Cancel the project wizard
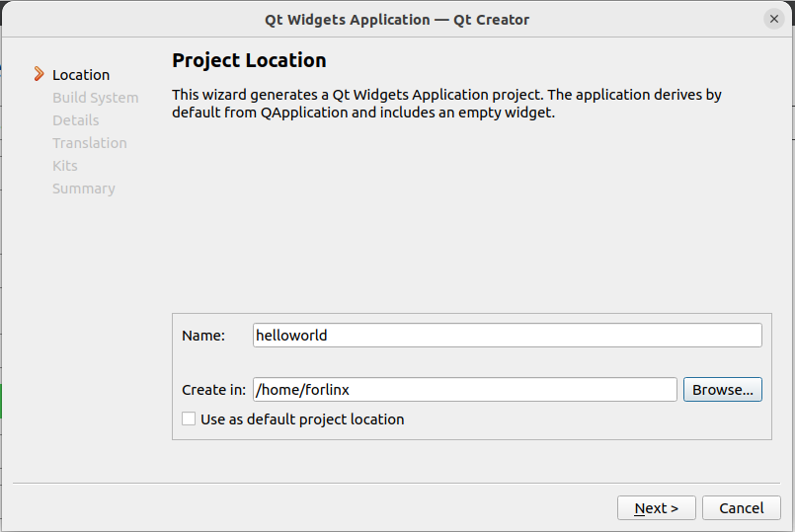Screen dimensions: 795x532 tap(741, 508)
